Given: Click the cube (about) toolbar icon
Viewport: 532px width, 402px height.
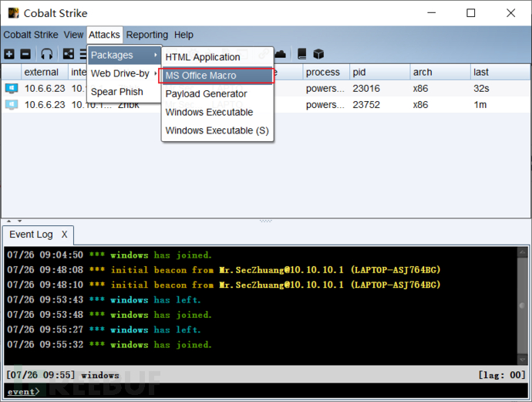Looking at the screenshot, I should (x=318, y=54).
